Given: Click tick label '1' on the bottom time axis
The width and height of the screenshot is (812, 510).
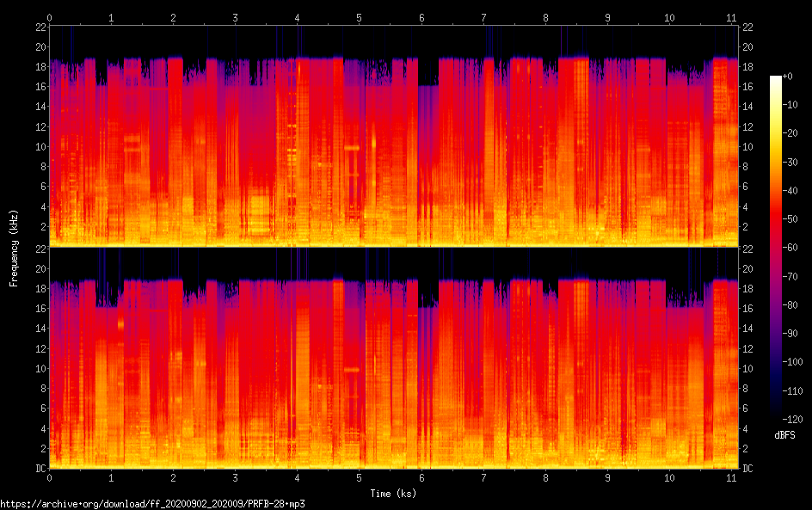Looking at the screenshot, I should [x=111, y=478].
